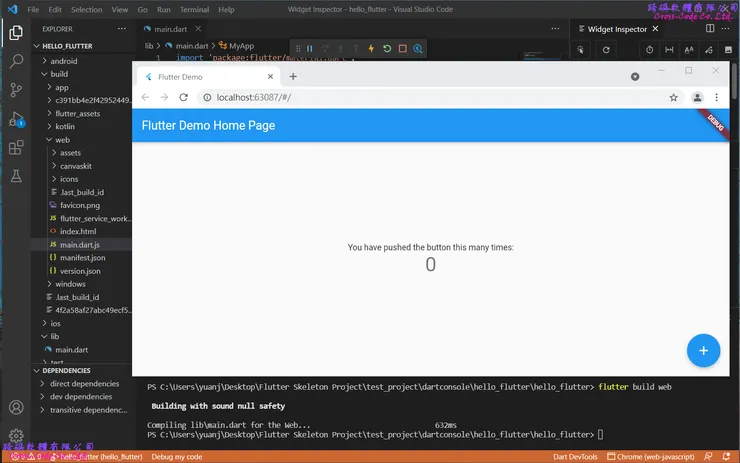
Task: Toggle select widget mode in inspector
Action: click(580, 50)
